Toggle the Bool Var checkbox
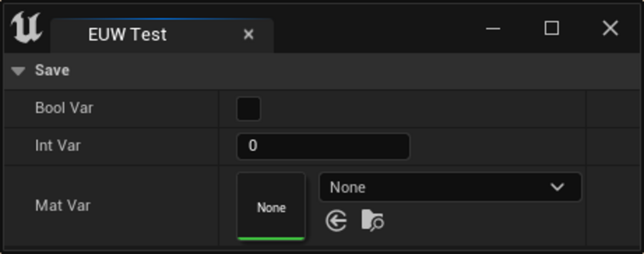Screen dimensions: 644x254 [248, 109]
